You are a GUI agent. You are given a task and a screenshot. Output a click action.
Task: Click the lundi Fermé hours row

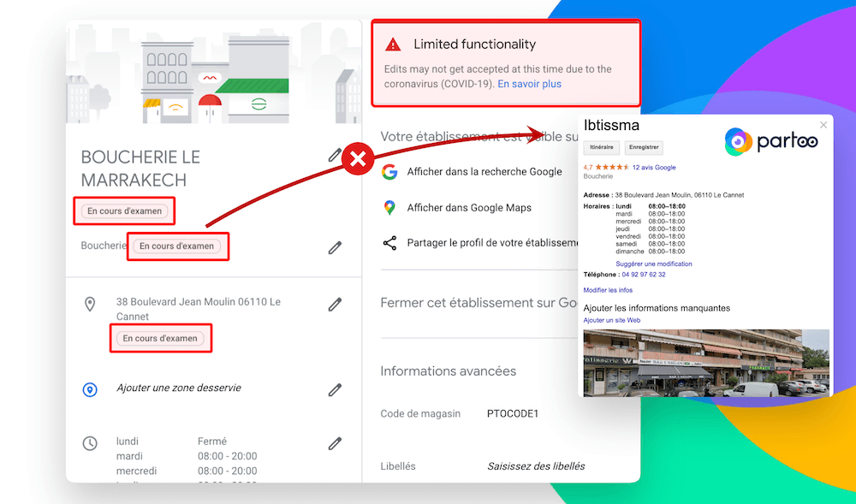171,442
